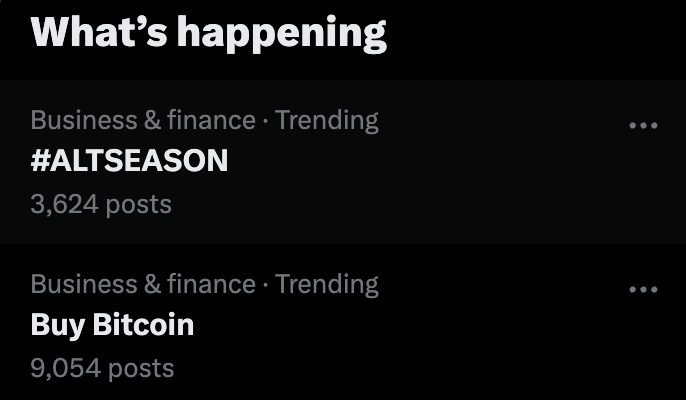Open the #ALTSEASON trending hashtag
Screen dimensions: 686x400
(130, 160)
